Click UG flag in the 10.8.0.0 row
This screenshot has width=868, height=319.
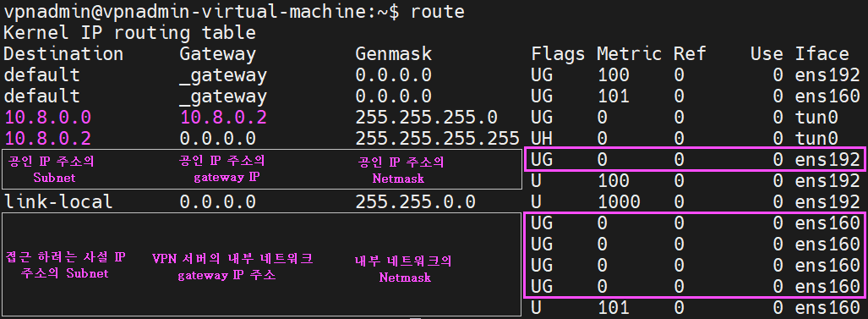click(542, 118)
